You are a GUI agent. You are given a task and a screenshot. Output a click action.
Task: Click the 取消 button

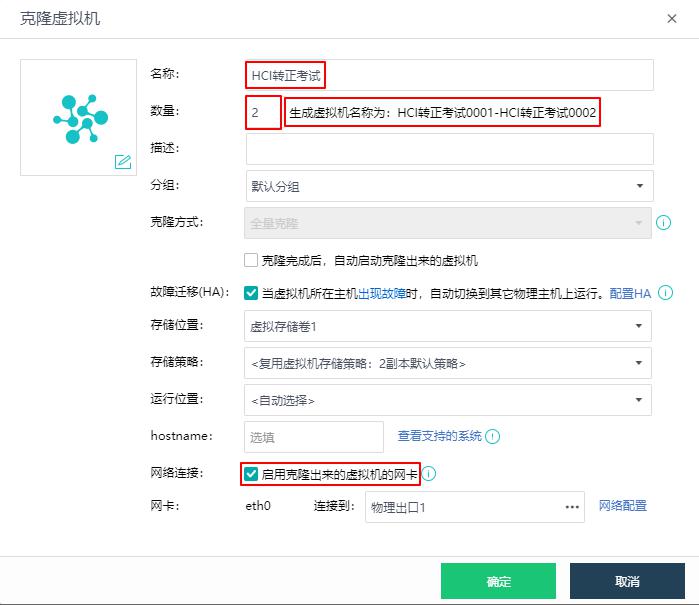[x=627, y=581]
